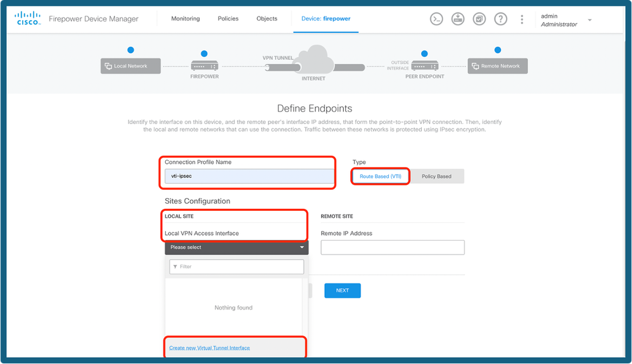Click the NEXT button
Screen dimensions: 632x364
tap(342, 291)
